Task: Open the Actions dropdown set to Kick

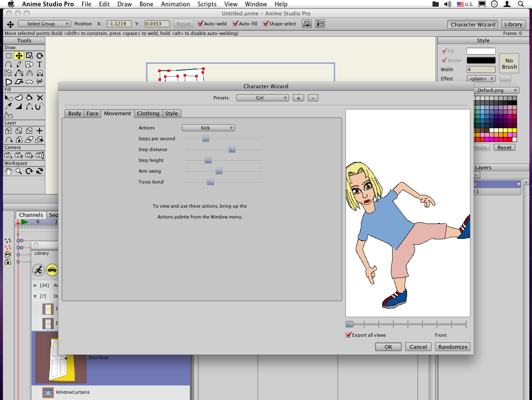Action: pyautogui.click(x=209, y=128)
